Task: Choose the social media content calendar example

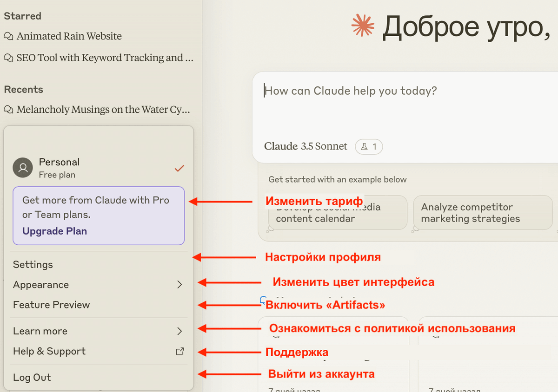Action: pos(337,213)
